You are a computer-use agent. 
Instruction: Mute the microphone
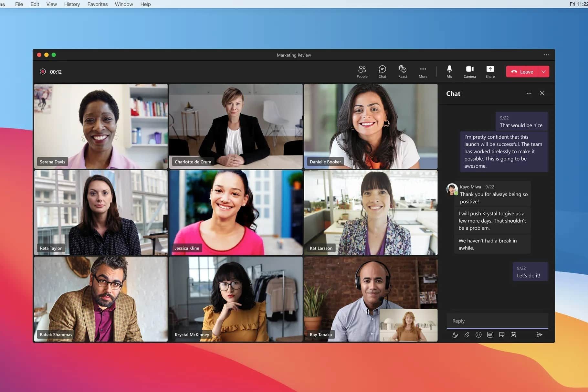tap(449, 71)
